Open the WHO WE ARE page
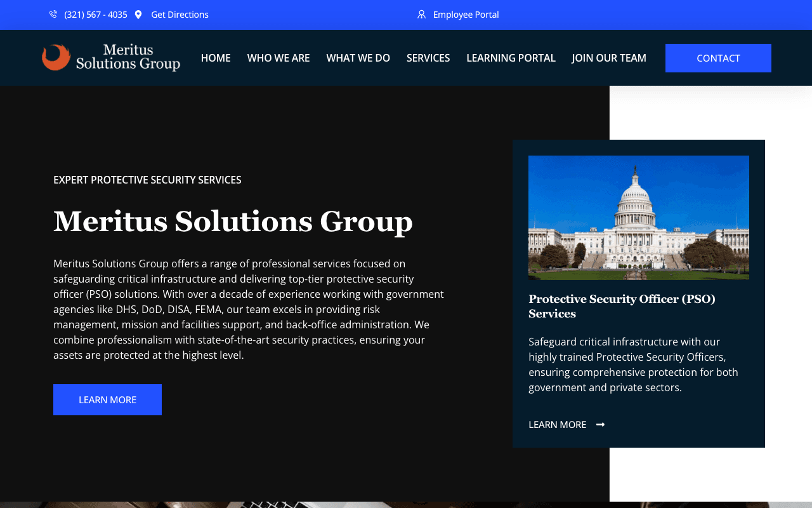This screenshot has height=508, width=812. click(278, 58)
